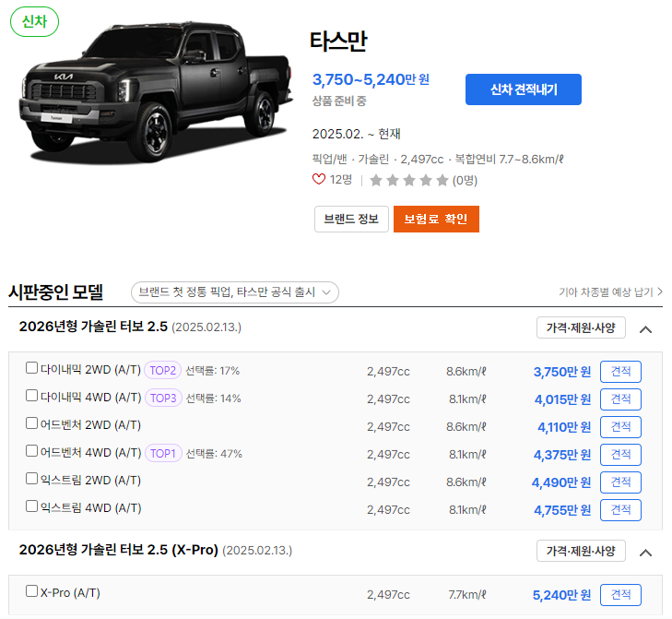Click the 타스만 model title
The width and height of the screenshot is (672, 619).
coord(338,42)
